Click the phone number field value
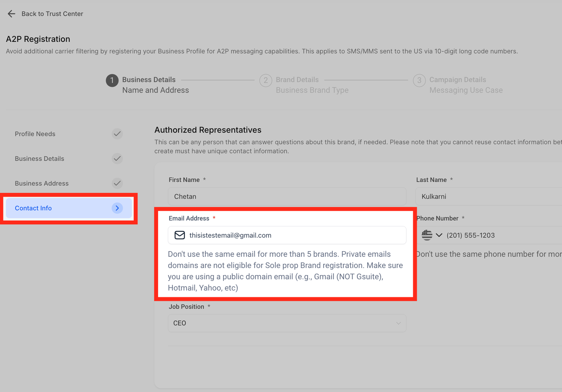The width and height of the screenshot is (562, 392). click(471, 235)
